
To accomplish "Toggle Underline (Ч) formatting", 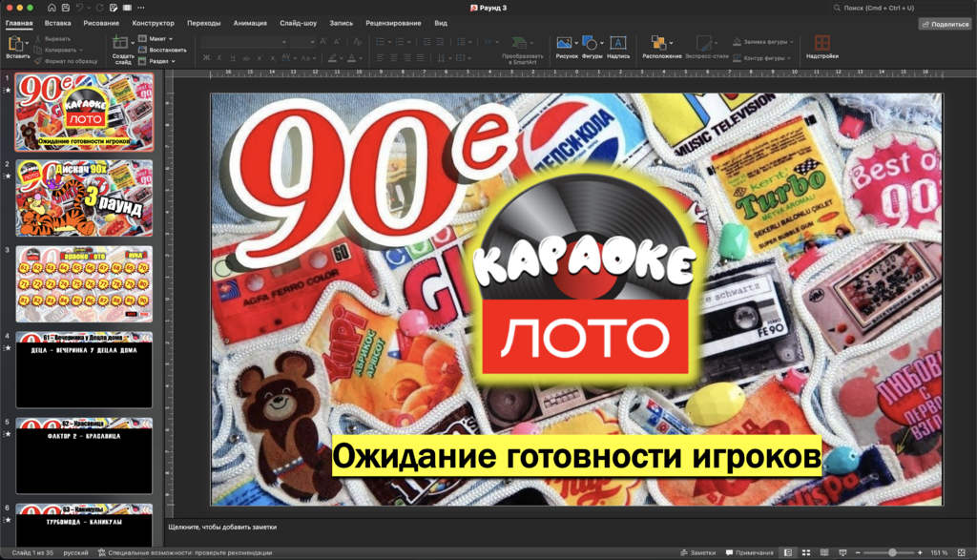I will pyautogui.click(x=233, y=58).
